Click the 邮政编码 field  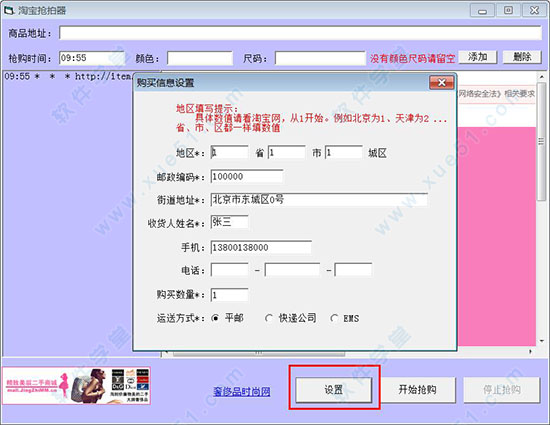[247, 176]
